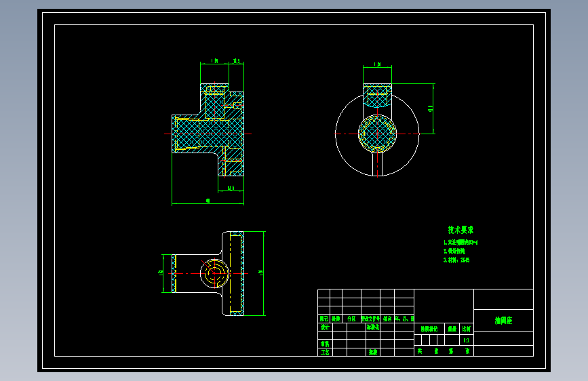Click the 标记 column header
Viewport: 588px width, 381px height.
324,319
